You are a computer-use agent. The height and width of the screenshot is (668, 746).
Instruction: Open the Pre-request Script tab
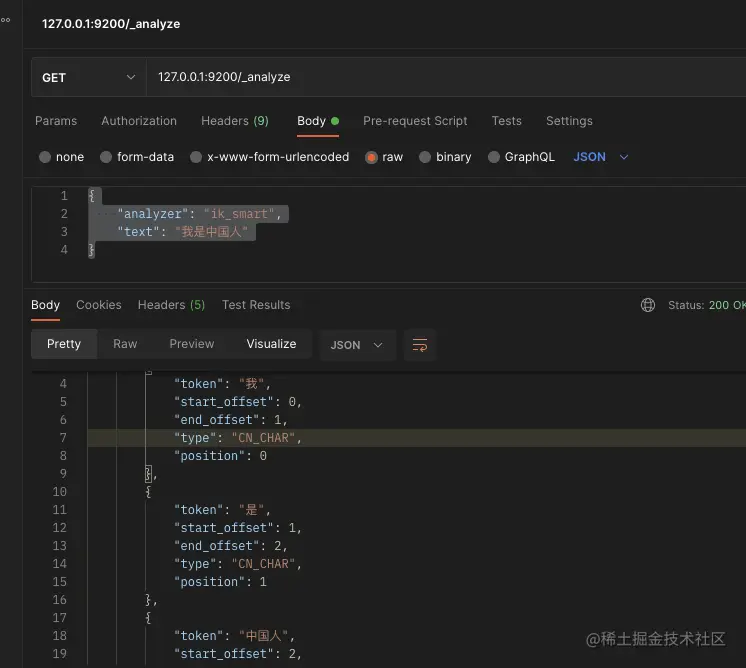tap(415, 121)
